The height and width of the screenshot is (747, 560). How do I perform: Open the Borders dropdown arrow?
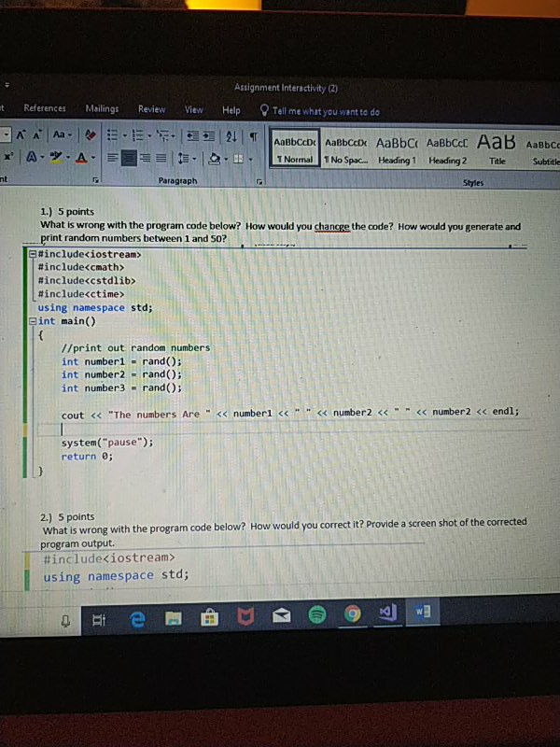click(x=250, y=159)
